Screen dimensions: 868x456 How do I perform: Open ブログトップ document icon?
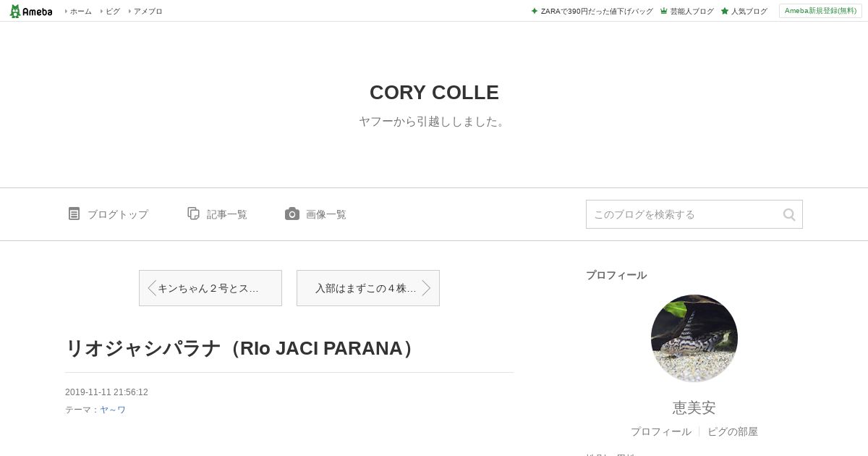(x=74, y=214)
